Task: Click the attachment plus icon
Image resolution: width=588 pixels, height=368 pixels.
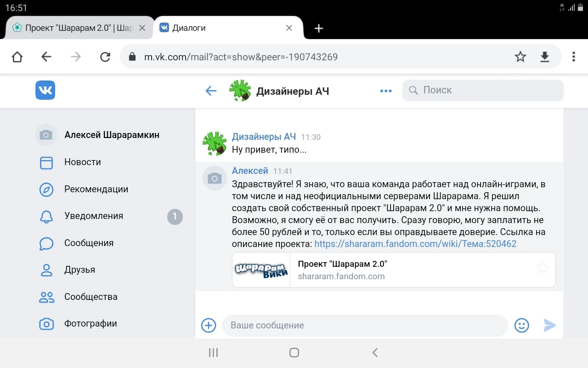Action: point(209,325)
